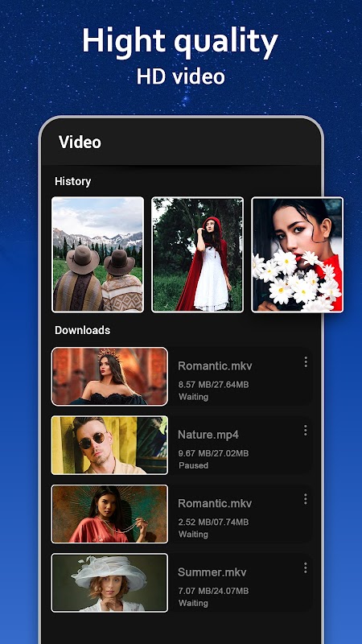
Task: Open three-dot options menu for Nature.mp4
Action: tap(306, 431)
